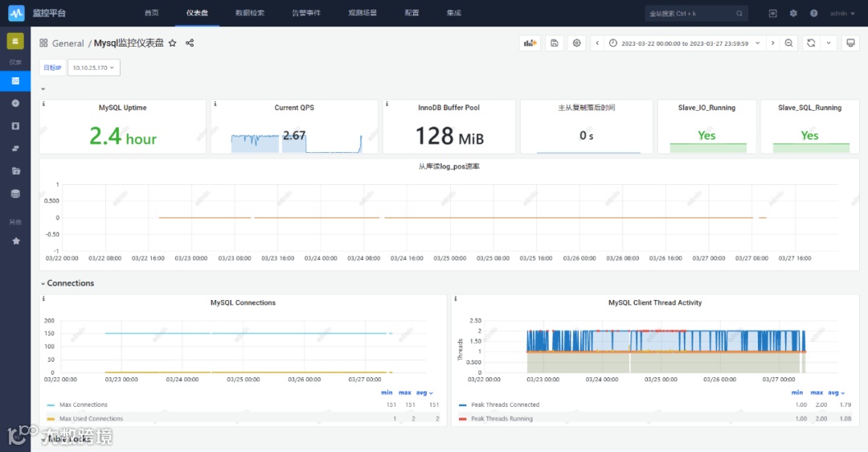868x452 pixels.
Task: Click the add panel chart icon
Action: [530, 43]
